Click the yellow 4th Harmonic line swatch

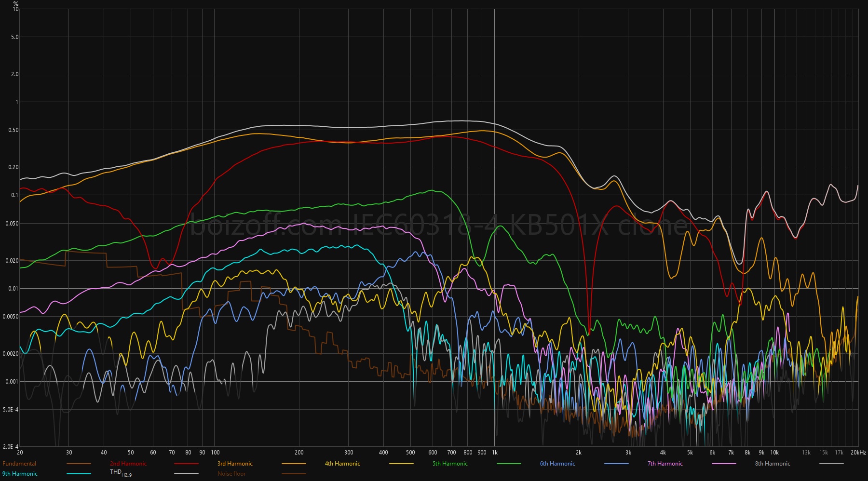401,464
